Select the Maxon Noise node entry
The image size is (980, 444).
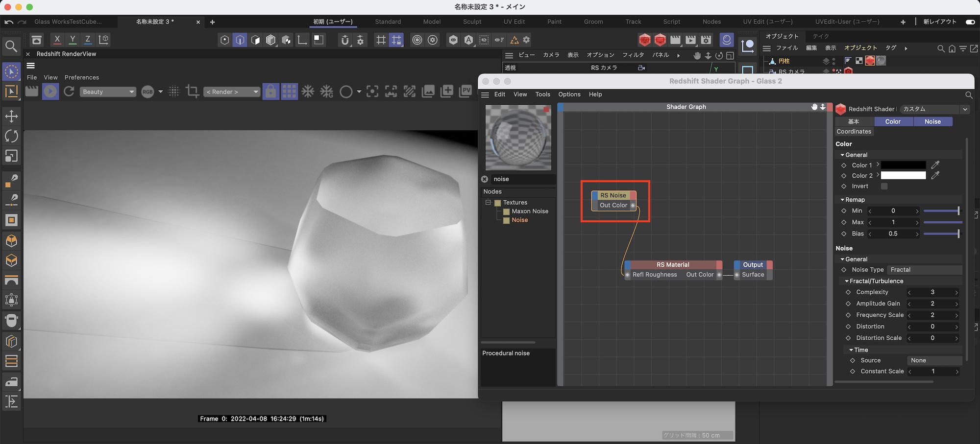pyautogui.click(x=530, y=211)
